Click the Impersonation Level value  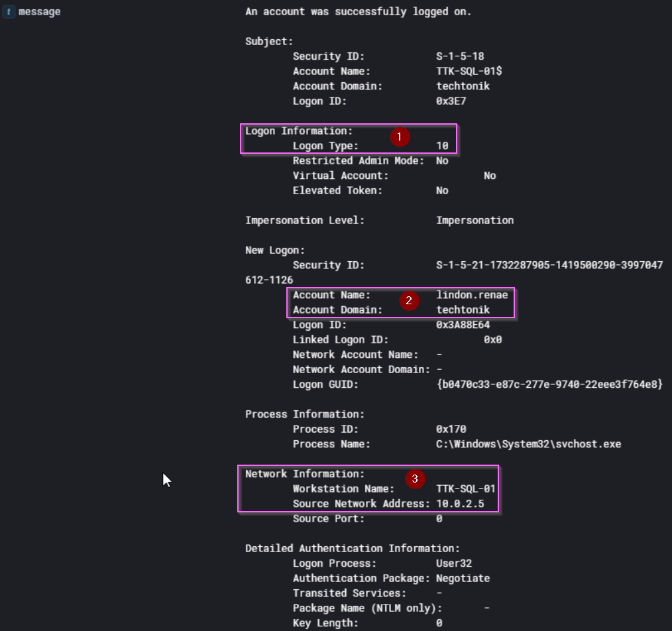coord(475,220)
